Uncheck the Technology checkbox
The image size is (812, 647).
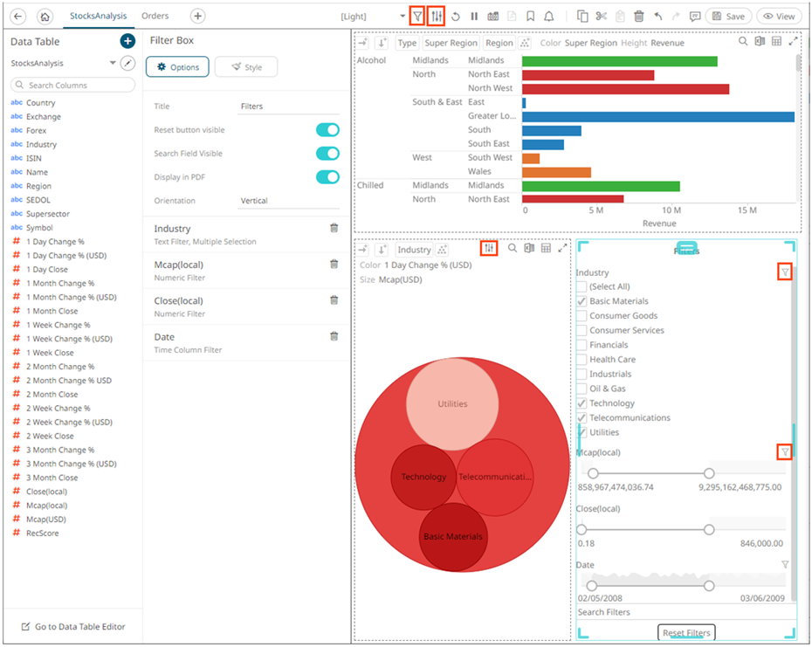coord(581,403)
